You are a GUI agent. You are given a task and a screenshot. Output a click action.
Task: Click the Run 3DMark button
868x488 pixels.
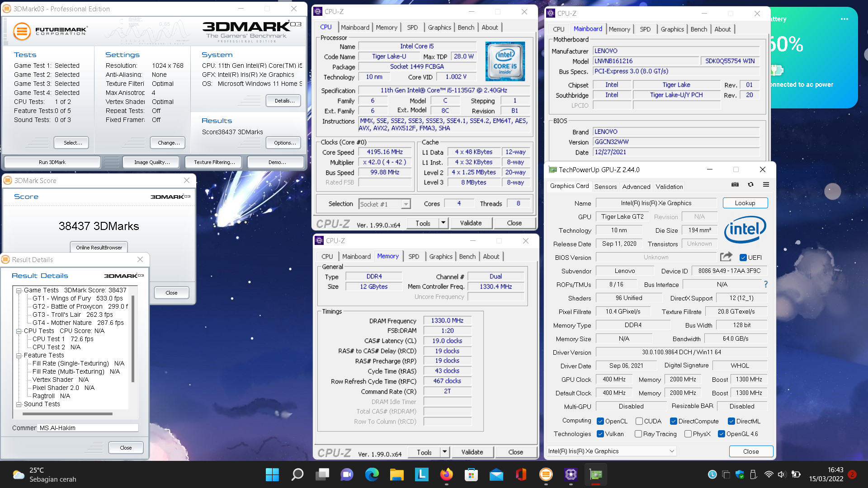tap(52, 162)
